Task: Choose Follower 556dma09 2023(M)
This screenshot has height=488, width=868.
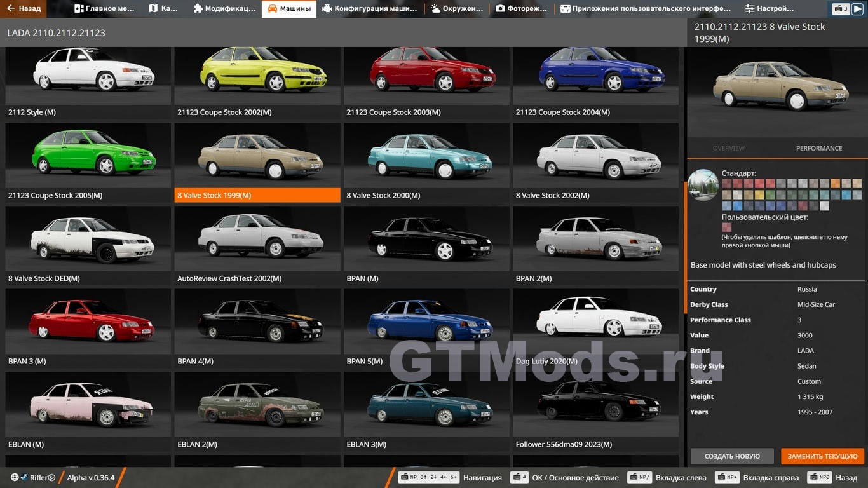Action: (x=596, y=412)
